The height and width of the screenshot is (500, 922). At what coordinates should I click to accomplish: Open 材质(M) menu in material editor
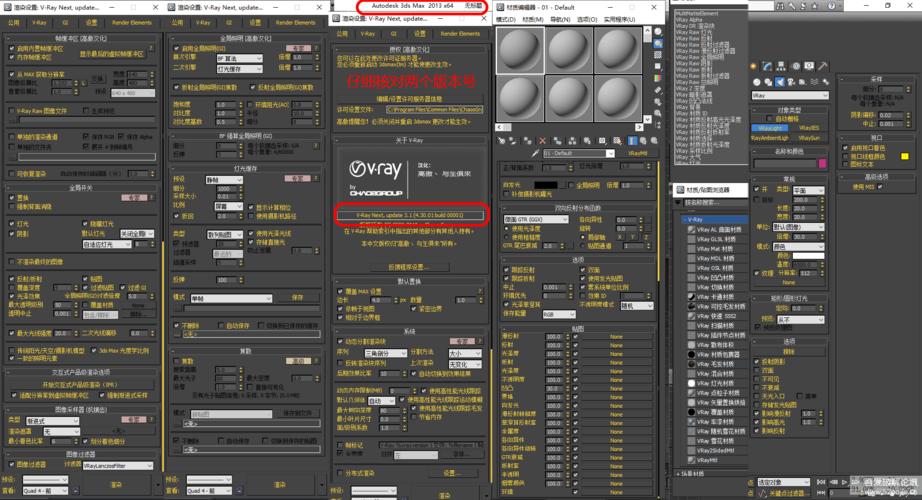(x=533, y=19)
